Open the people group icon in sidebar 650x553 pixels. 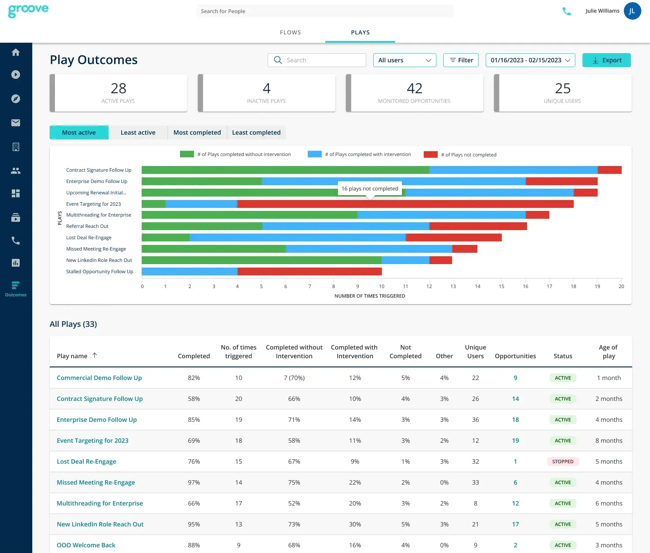click(x=16, y=170)
